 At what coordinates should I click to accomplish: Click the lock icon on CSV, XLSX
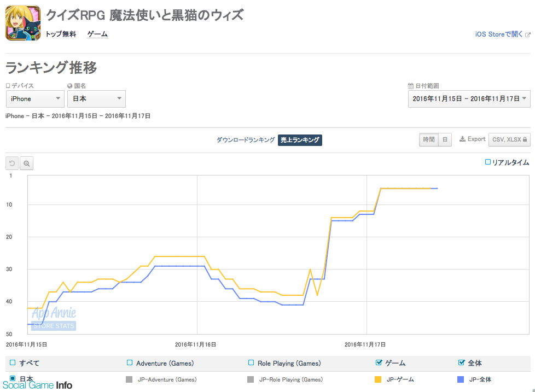click(x=525, y=139)
